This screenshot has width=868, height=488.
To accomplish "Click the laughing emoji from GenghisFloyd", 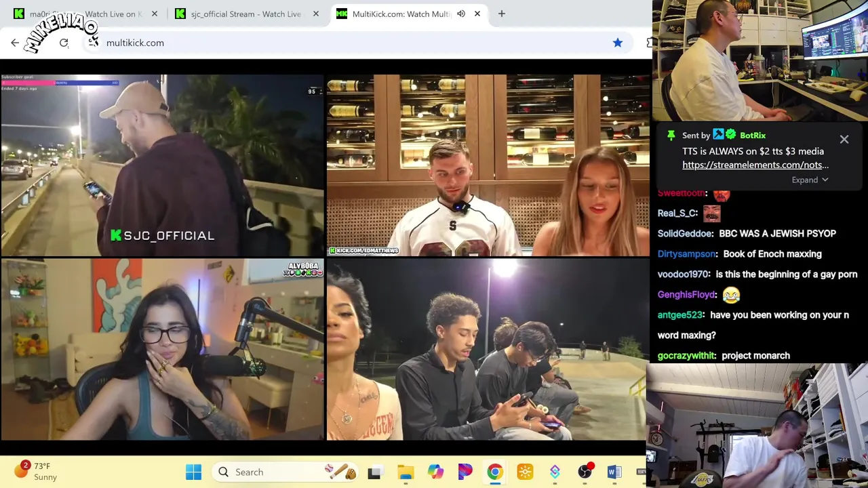I will click(x=731, y=295).
